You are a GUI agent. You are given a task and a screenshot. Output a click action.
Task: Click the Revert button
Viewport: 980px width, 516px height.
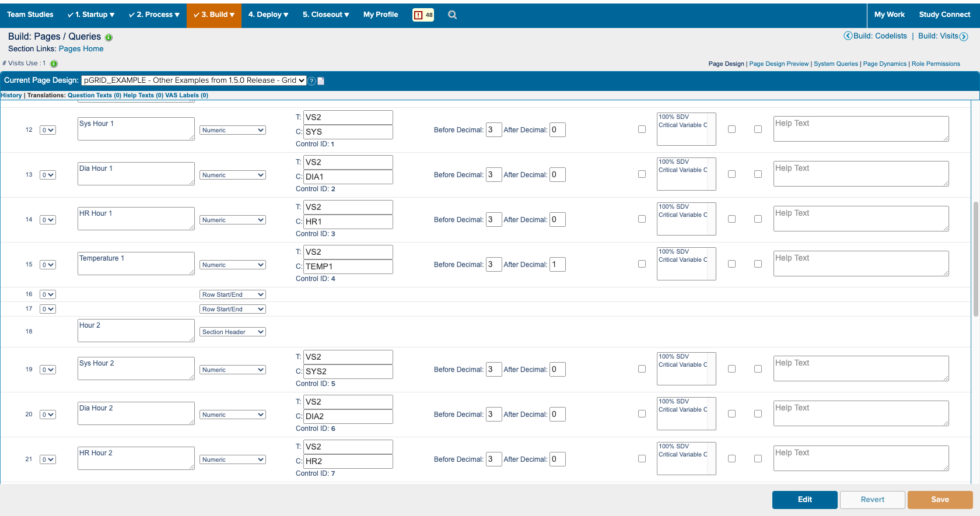coord(873,500)
